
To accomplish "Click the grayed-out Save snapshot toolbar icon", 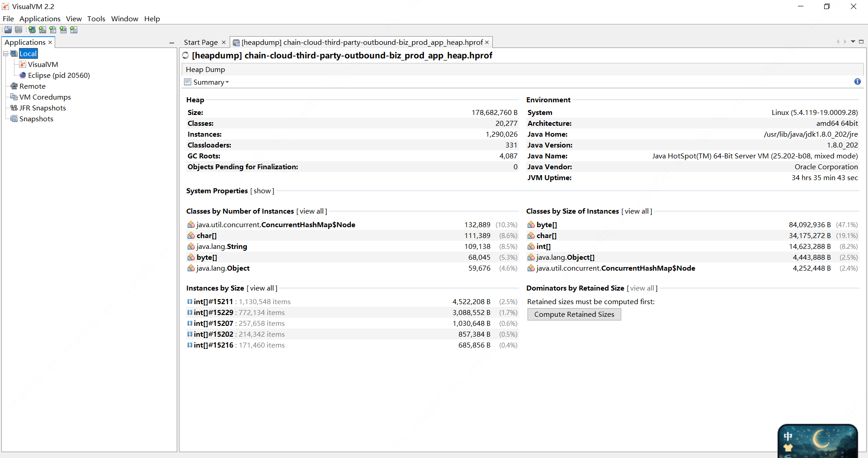I will pos(19,30).
